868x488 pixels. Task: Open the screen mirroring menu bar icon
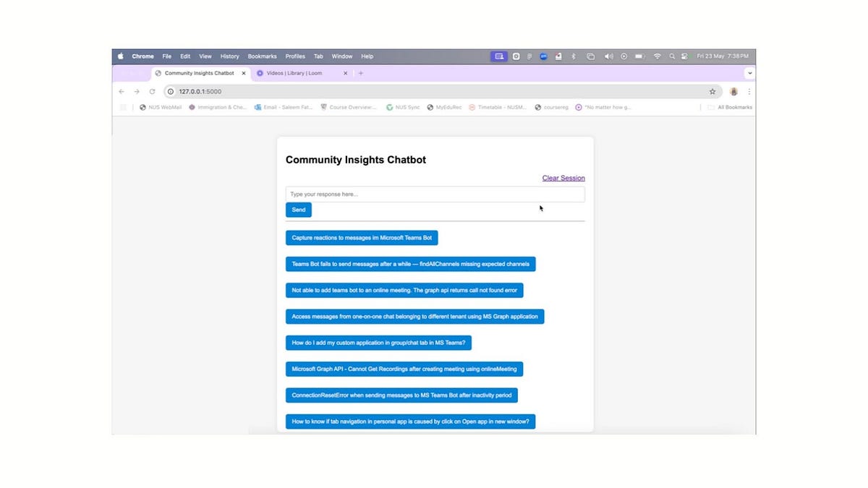[x=591, y=56]
